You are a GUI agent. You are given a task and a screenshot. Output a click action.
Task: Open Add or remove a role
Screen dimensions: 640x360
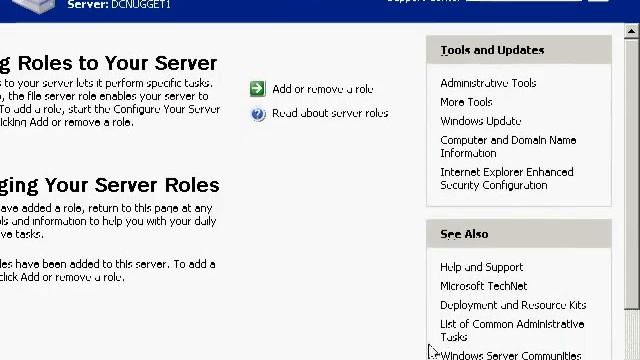pyautogui.click(x=322, y=89)
